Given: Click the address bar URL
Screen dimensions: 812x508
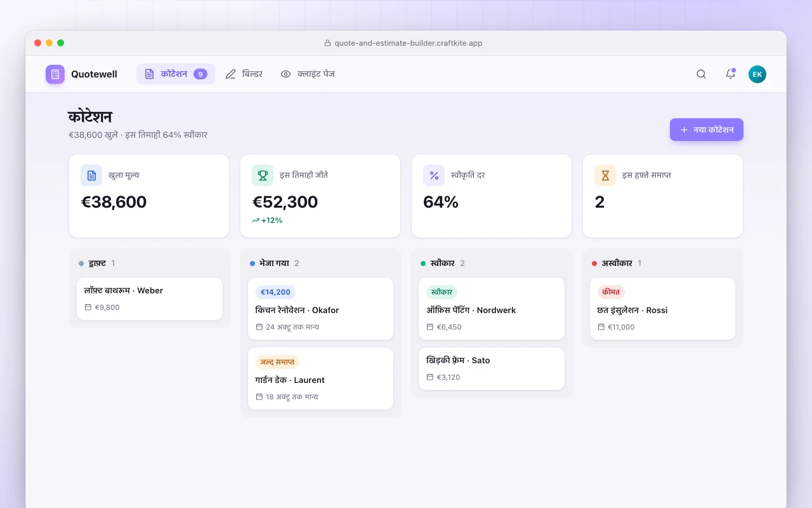Looking at the screenshot, I should tap(409, 43).
